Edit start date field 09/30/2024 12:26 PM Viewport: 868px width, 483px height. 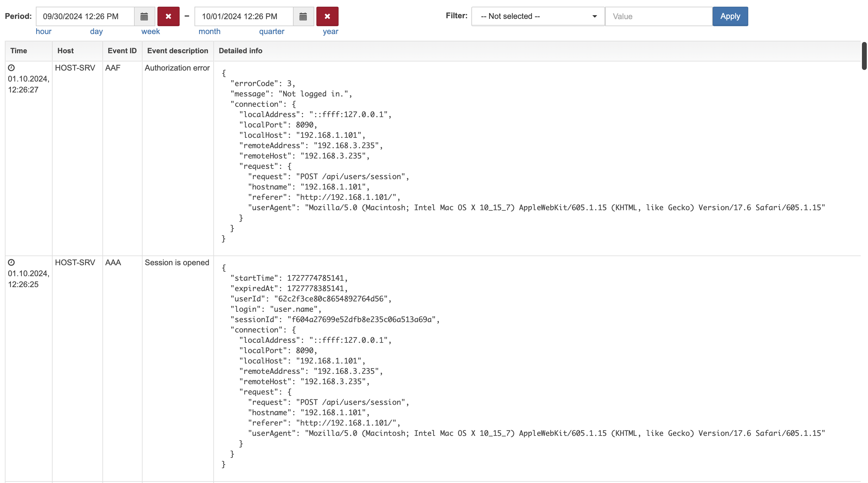point(85,16)
